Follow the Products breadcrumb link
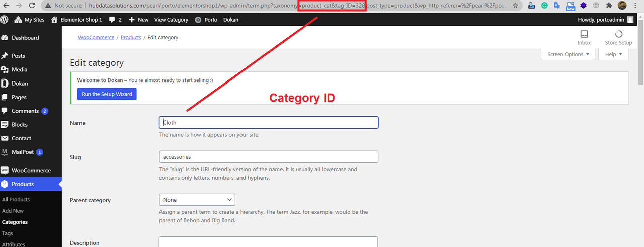 [x=131, y=38]
